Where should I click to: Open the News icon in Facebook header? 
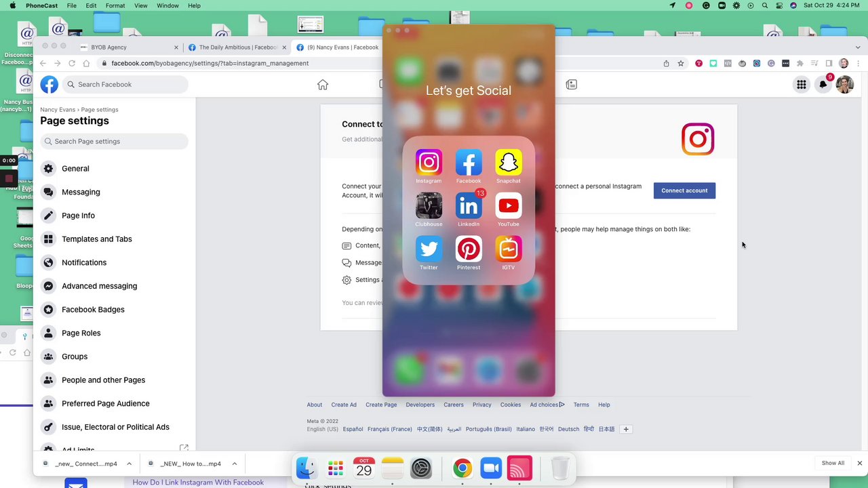pos(572,84)
